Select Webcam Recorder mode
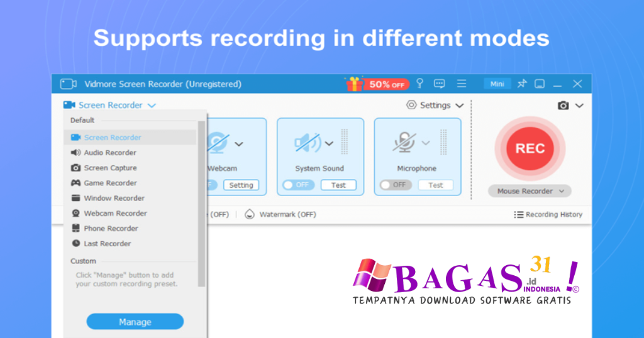 [x=130, y=214]
